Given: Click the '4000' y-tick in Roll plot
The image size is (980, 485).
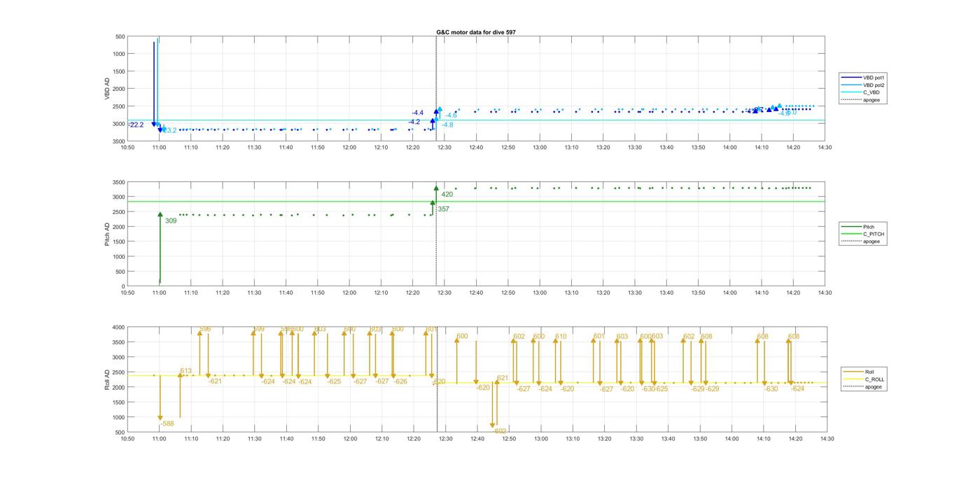Looking at the screenshot, I should 118,327.
